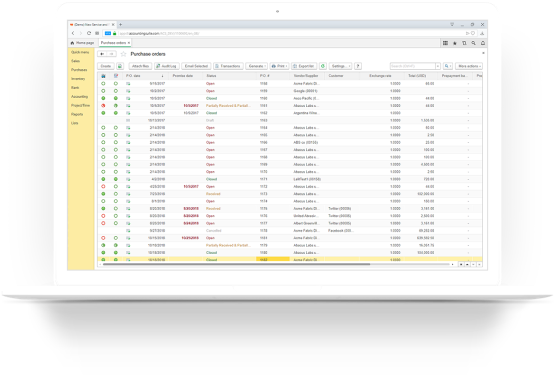This screenshot has width=555, height=379.
Task: Open the Sales section in sidebar
Action: (x=75, y=61)
